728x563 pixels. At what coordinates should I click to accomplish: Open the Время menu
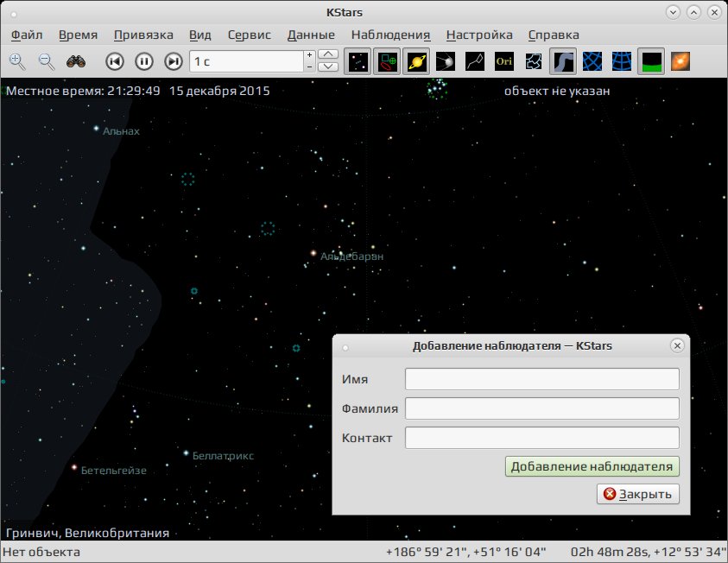coord(78,35)
